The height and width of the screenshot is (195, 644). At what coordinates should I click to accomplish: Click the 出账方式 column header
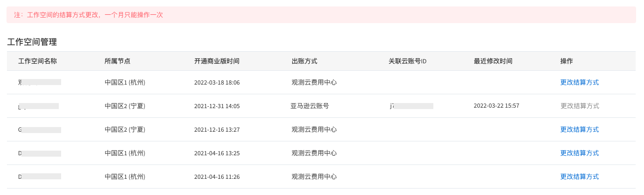(x=304, y=61)
